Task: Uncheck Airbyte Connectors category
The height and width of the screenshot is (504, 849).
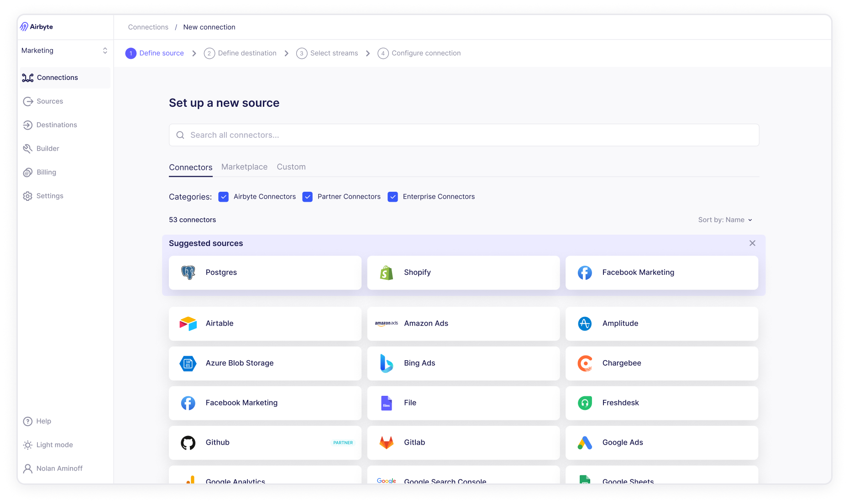Action: click(x=223, y=197)
